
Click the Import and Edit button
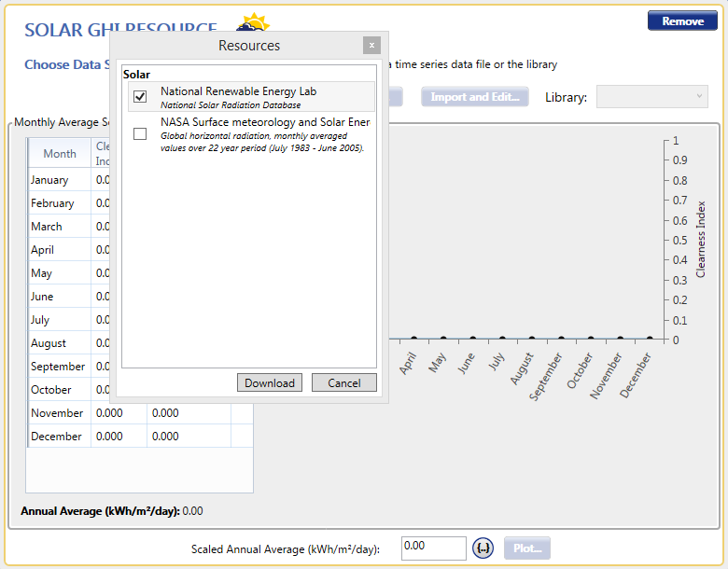[x=475, y=97]
